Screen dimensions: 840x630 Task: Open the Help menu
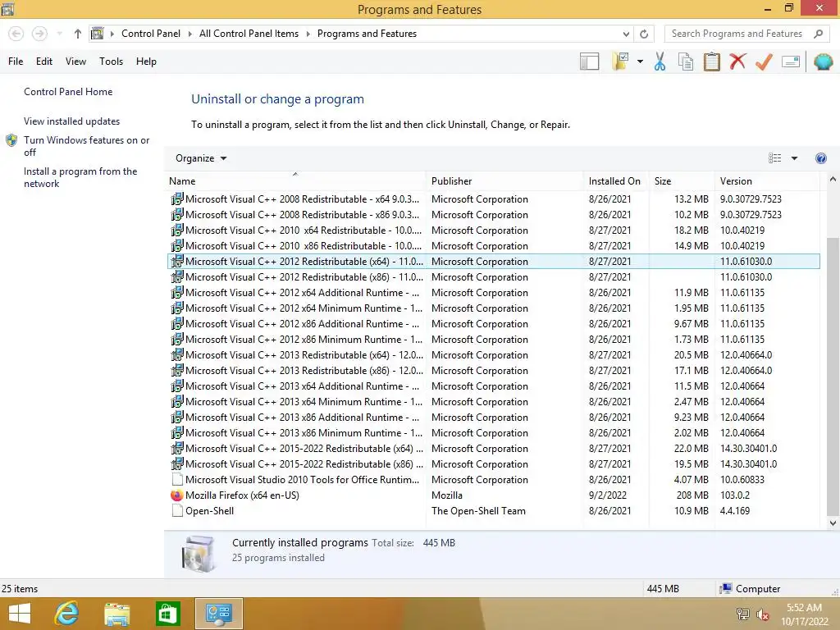pyautogui.click(x=146, y=62)
